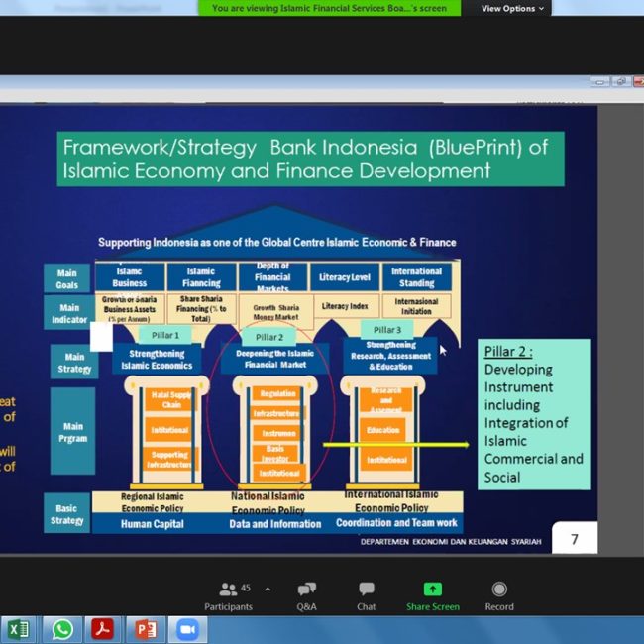Expand the participants options caret

click(x=268, y=590)
